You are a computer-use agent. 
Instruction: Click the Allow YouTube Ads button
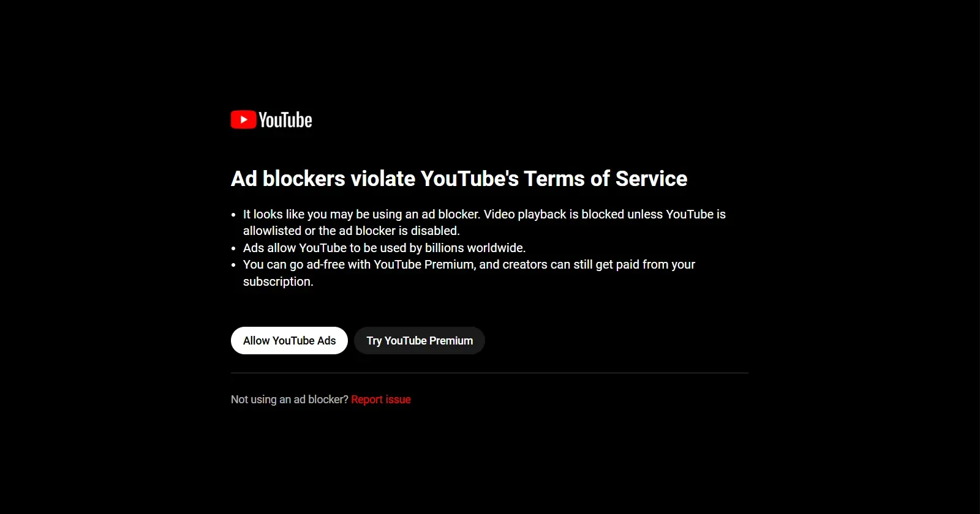[289, 341]
